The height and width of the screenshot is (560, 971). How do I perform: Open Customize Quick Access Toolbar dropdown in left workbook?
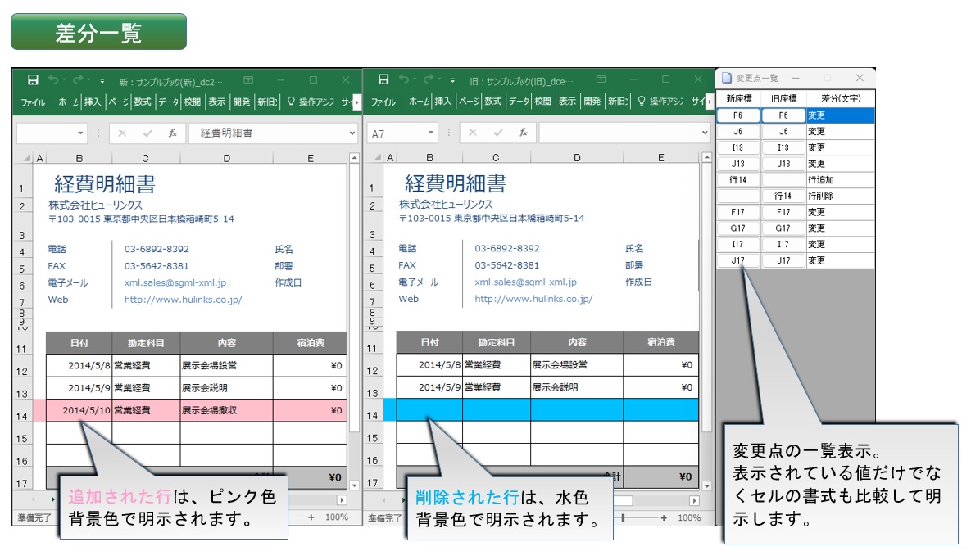pos(102,81)
